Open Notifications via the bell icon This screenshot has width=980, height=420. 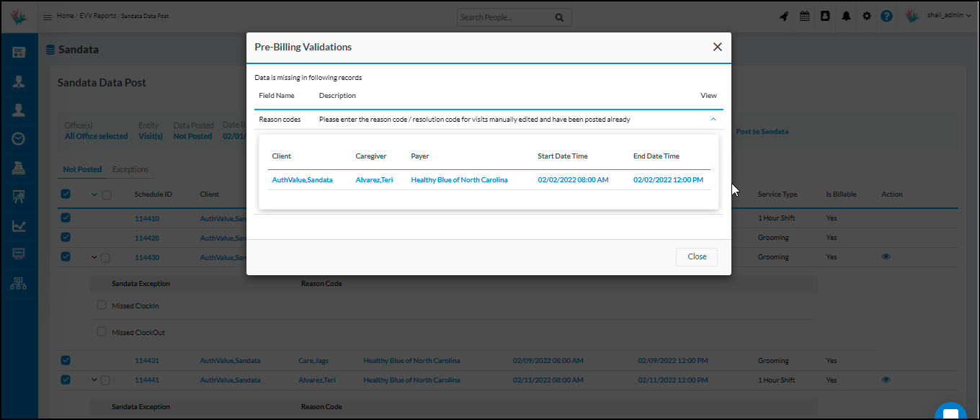846,15
